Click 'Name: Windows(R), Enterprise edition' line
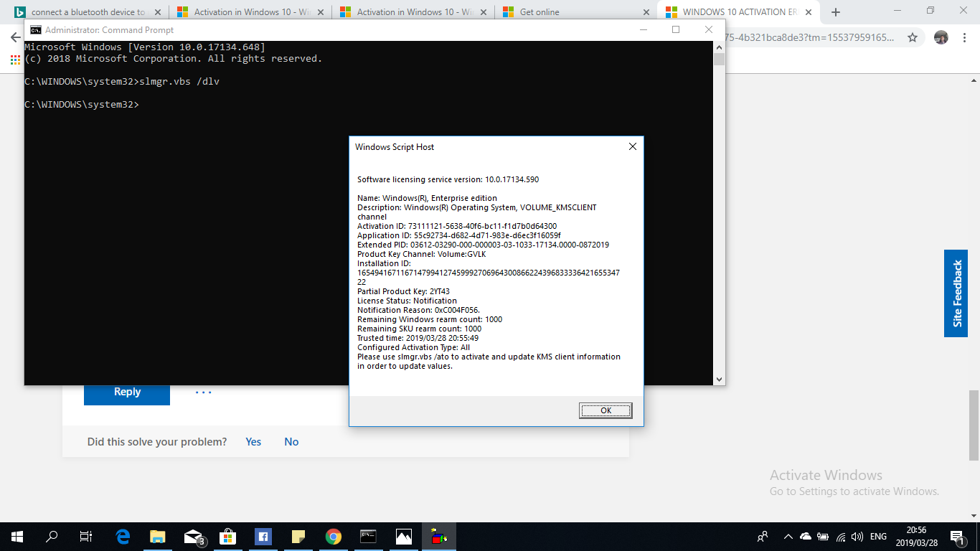The image size is (980, 551). (x=428, y=198)
